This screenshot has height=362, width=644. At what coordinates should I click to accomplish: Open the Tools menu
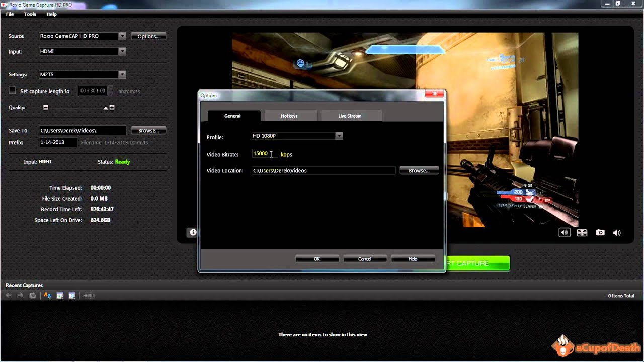(30, 14)
